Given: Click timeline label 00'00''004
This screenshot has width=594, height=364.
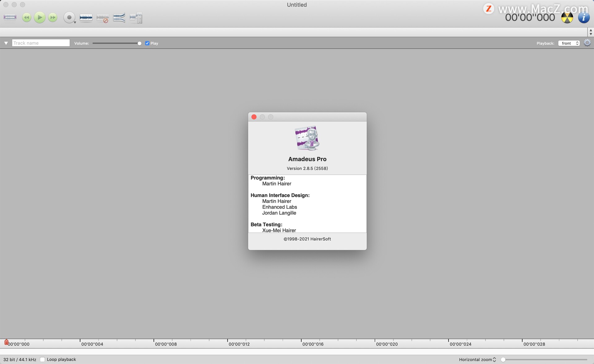Looking at the screenshot, I should 92,344.
